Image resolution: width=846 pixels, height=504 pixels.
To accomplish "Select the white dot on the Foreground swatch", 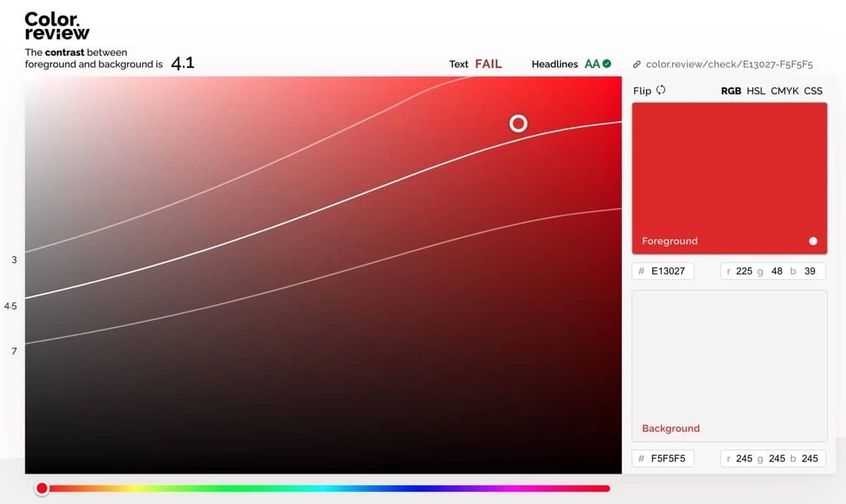I will tap(813, 241).
